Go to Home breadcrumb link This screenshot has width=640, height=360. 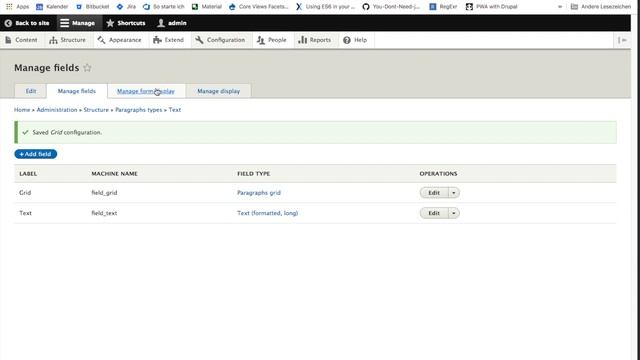22,110
